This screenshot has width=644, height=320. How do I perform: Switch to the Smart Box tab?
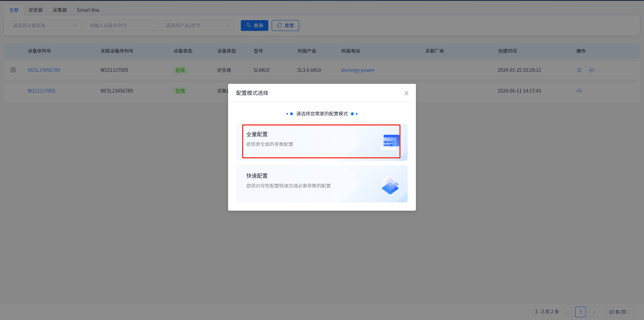(x=88, y=10)
